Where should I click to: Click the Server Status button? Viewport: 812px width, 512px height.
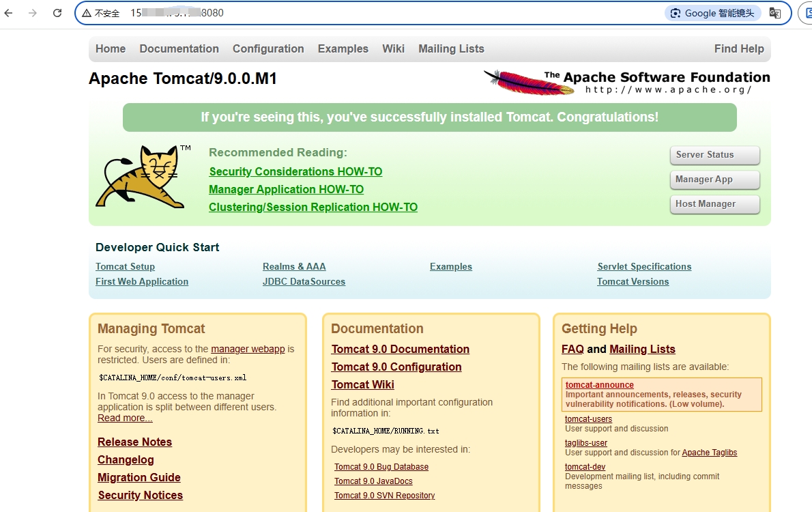pos(714,155)
